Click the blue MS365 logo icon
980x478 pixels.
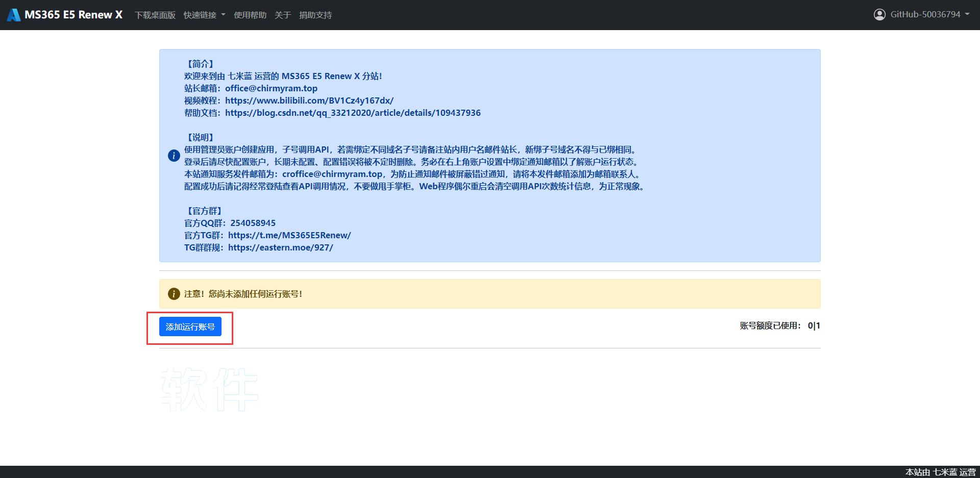tap(14, 15)
